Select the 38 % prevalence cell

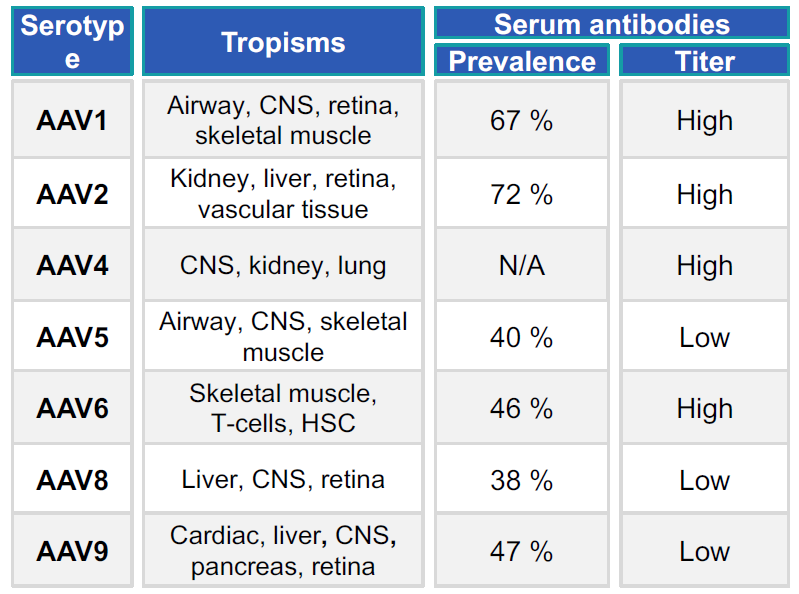pos(521,480)
